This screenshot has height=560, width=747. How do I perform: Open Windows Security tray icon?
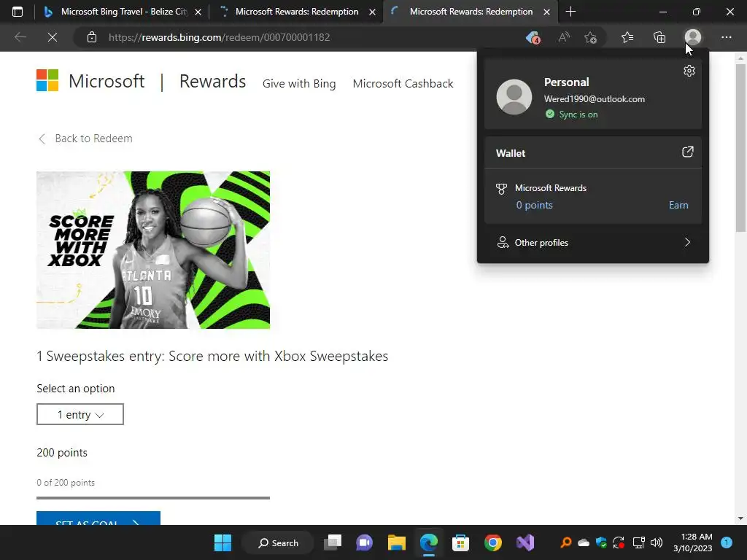pyautogui.click(x=601, y=542)
